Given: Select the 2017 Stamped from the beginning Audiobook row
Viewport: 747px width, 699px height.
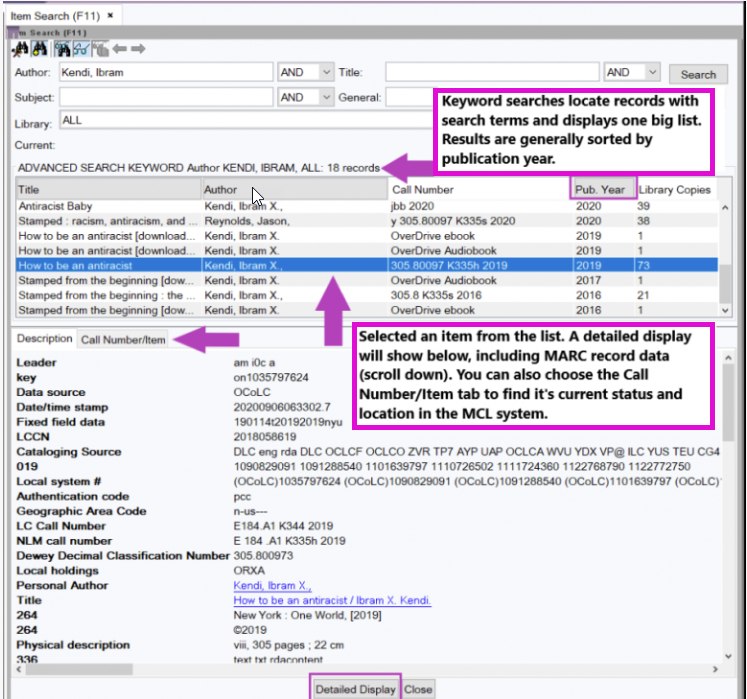Looking at the screenshot, I should pos(367,280).
